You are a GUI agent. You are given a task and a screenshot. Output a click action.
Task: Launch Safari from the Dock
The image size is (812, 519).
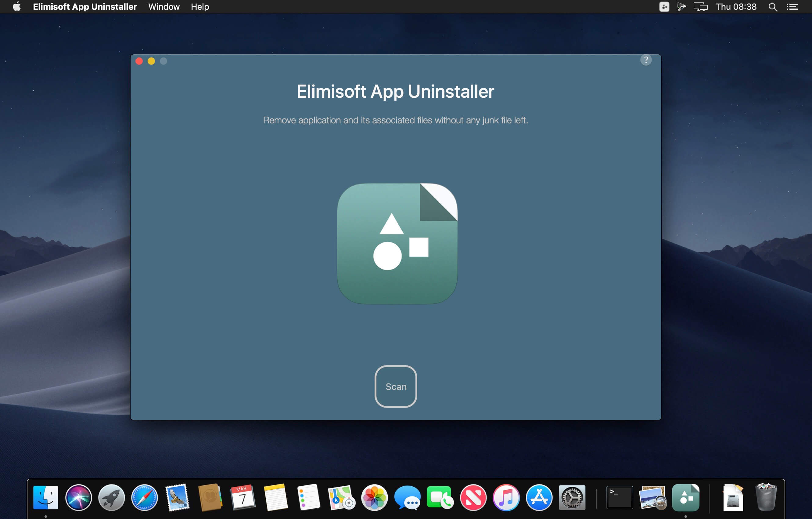pos(144,497)
